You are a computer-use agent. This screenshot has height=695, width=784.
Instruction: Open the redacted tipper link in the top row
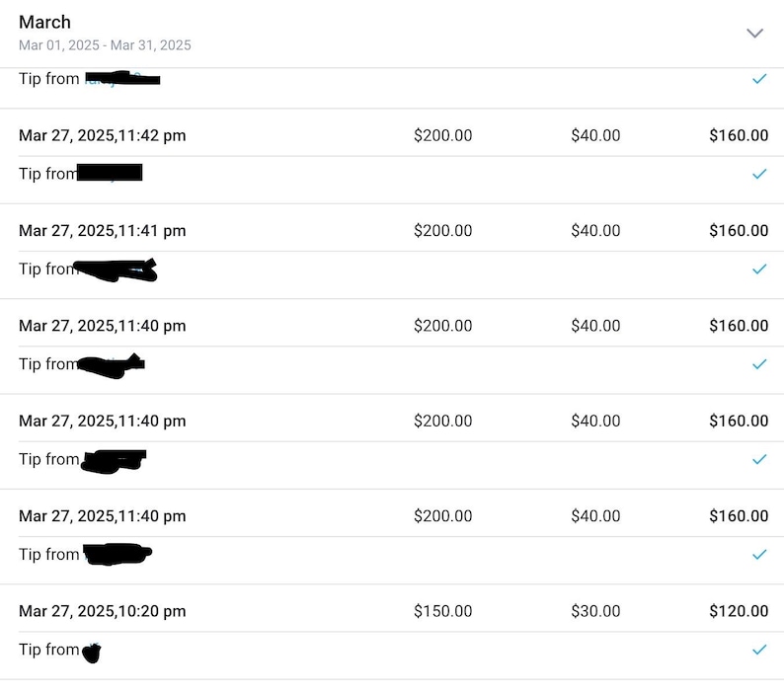(x=122, y=79)
